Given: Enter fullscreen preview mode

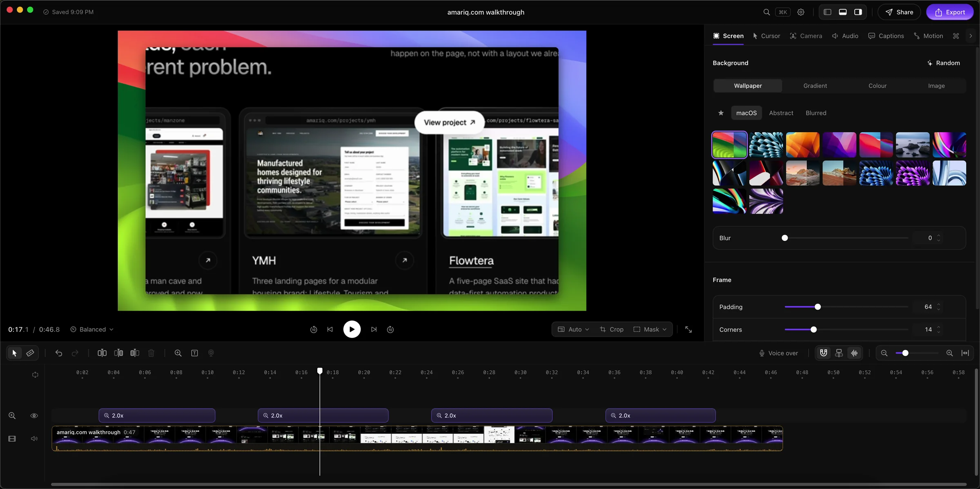Looking at the screenshot, I should click(x=688, y=329).
